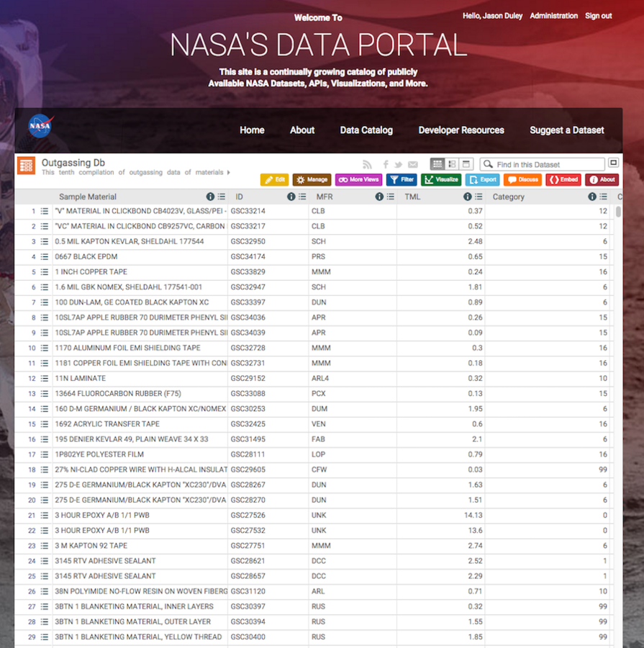Image resolution: width=644 pixels, height=648 pixels.
Task: Click the yellow Edit button
Action: [x=274, y=180]
